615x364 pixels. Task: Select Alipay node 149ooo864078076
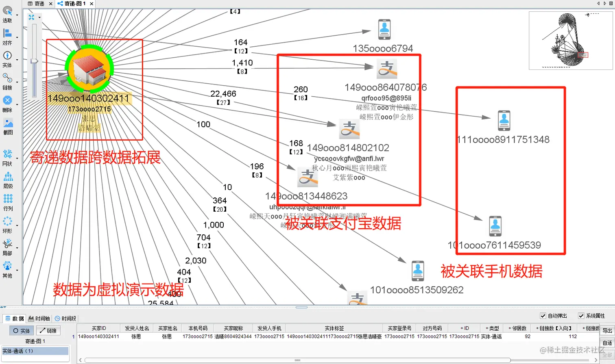click(x=386, y=69)
